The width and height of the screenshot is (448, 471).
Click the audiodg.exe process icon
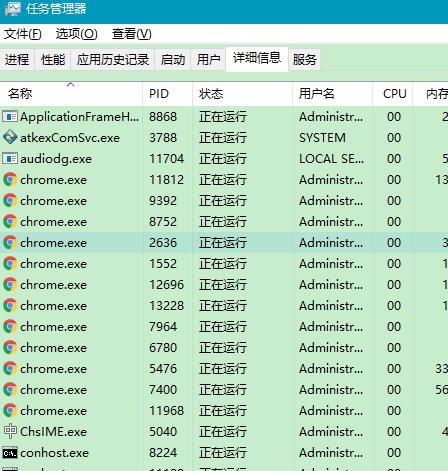[x=10, y=158]
